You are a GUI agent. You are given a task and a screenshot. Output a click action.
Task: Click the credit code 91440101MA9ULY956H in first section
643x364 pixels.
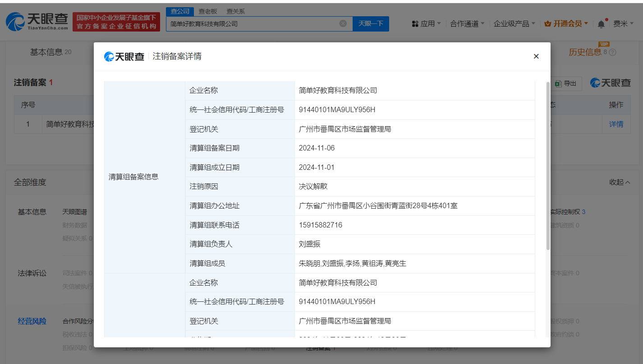337,109
